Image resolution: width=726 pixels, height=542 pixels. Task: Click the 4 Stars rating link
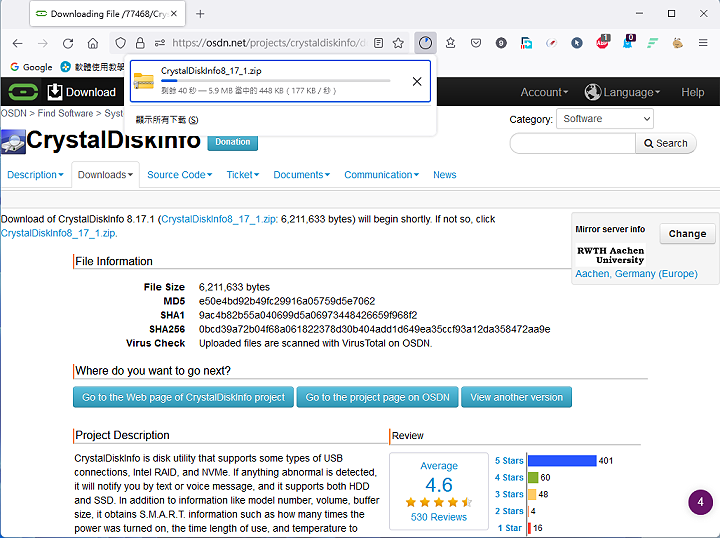[509, 478]
